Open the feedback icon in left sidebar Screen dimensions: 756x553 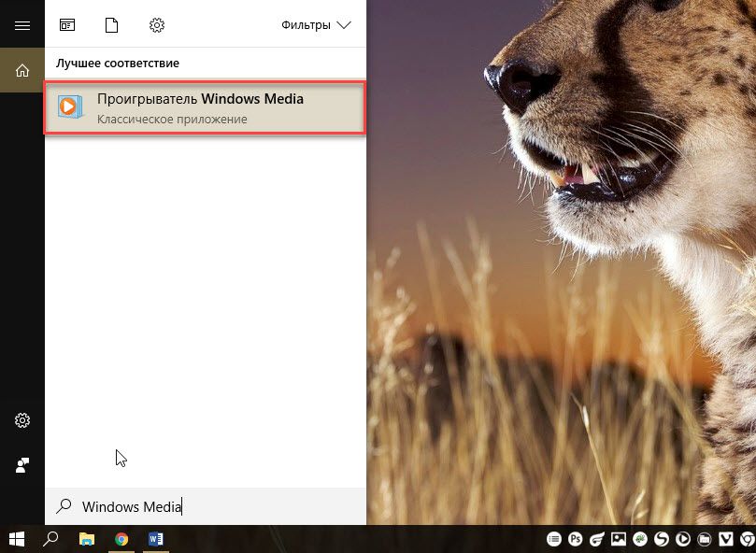click(22, 464)
